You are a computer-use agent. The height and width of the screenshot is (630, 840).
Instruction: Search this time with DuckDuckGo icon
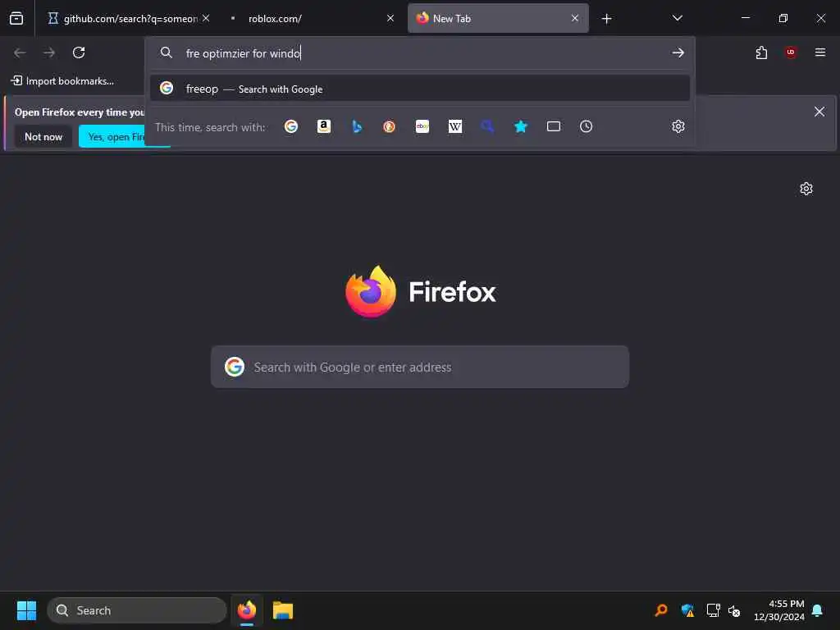click(390, 126)
